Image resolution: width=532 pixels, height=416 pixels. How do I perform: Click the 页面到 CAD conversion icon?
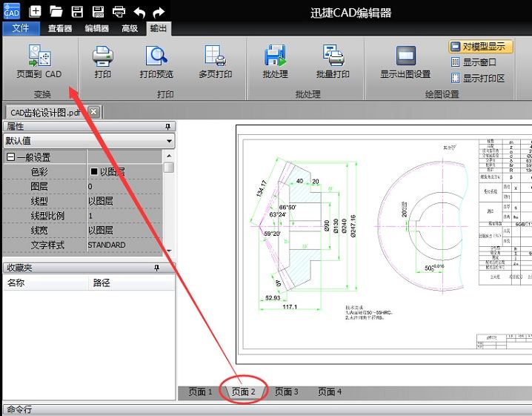[x=39, y=56]
